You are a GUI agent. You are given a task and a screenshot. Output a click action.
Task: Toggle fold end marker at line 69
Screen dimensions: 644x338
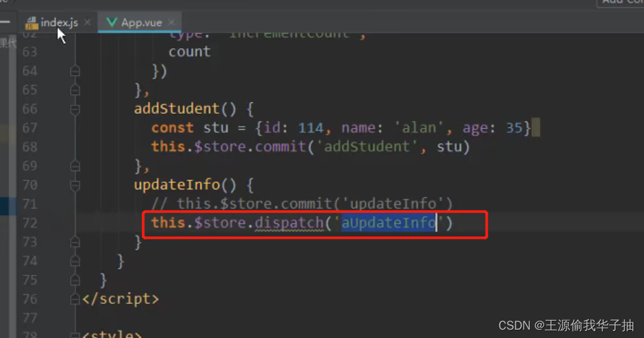pos(75,166)
